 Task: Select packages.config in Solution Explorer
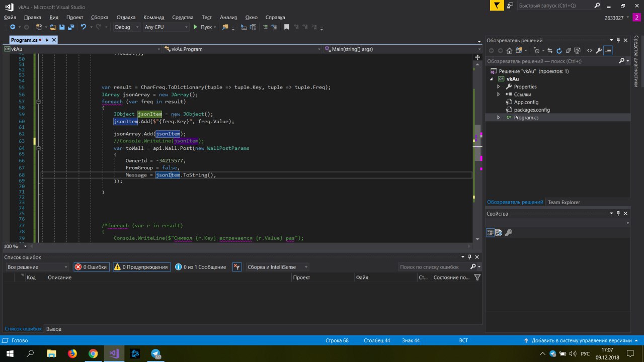point(531,110)
